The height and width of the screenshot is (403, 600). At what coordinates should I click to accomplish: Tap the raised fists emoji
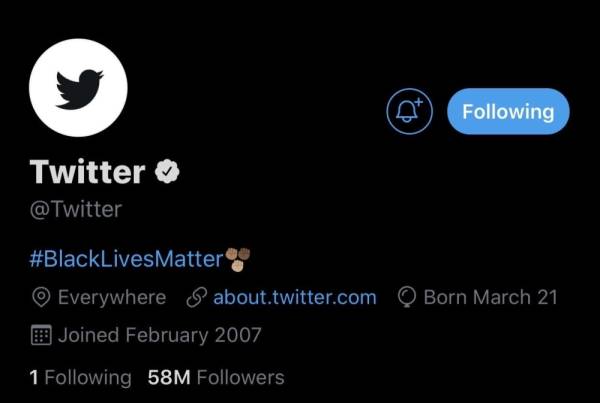tap(236, 259)
